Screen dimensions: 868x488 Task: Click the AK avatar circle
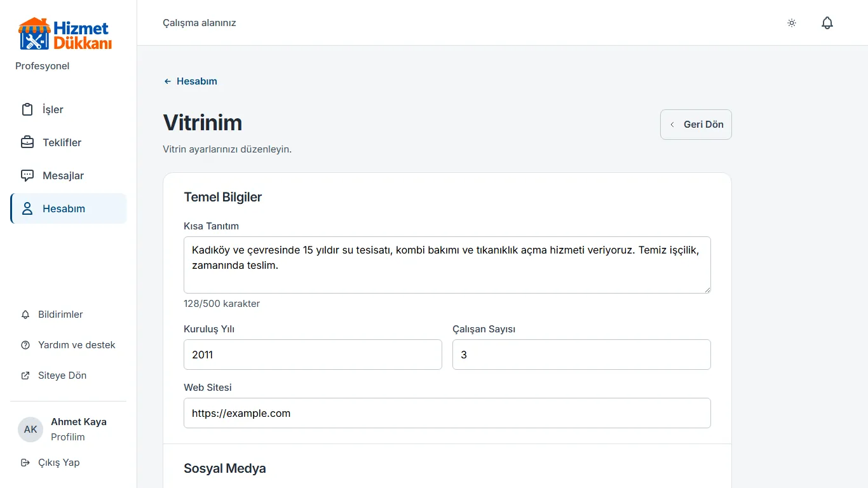pyautogui.click(x=31, y=430)
